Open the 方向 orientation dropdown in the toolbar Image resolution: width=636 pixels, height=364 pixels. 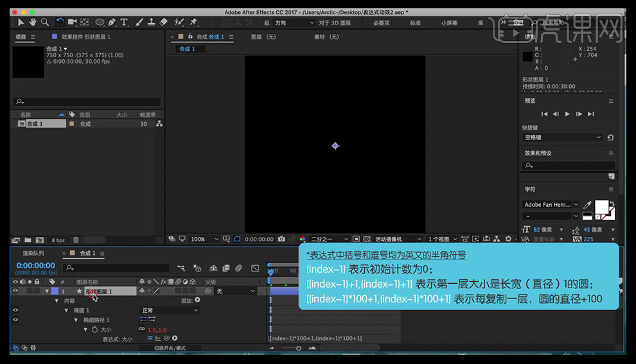(293, 22)
